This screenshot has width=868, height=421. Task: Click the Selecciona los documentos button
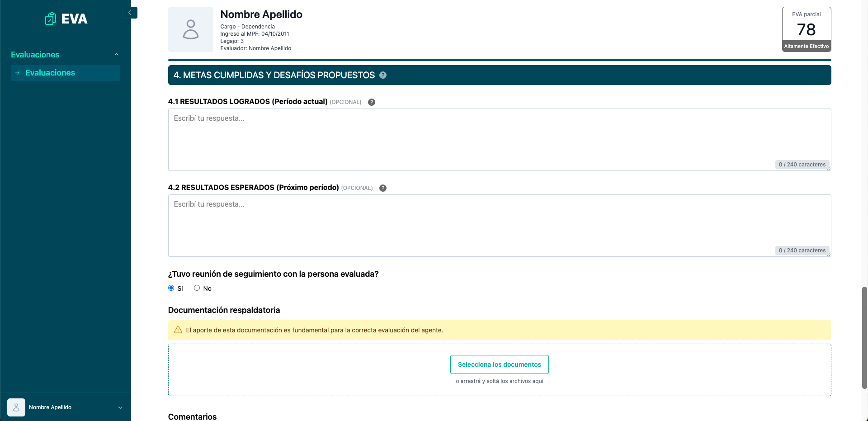tap(500, 364)
